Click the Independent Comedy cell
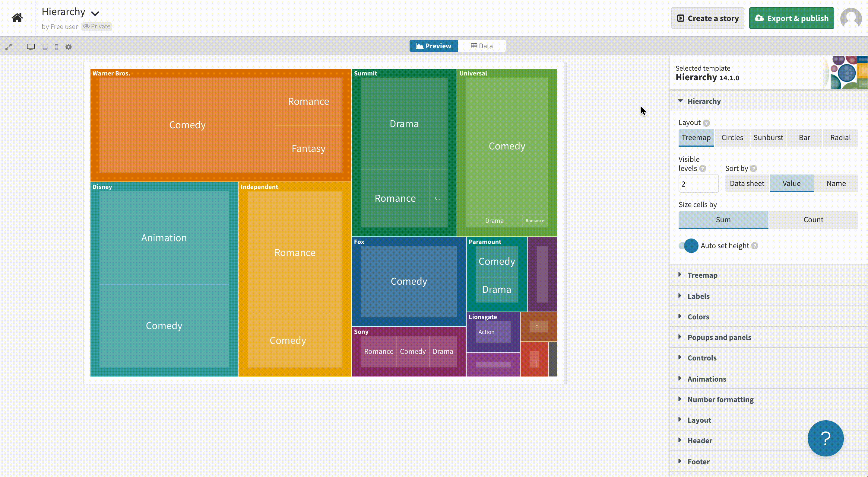Image resolution: width=868 pixels, height=477 pixels. pyautogui.click(x=288, y=341)
